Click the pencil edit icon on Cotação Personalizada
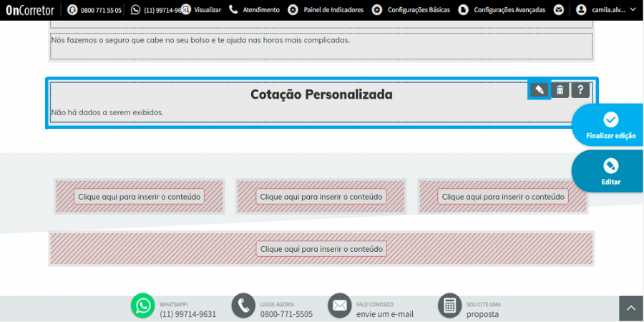Screen dimensions: 644x322 click(540, 89)
